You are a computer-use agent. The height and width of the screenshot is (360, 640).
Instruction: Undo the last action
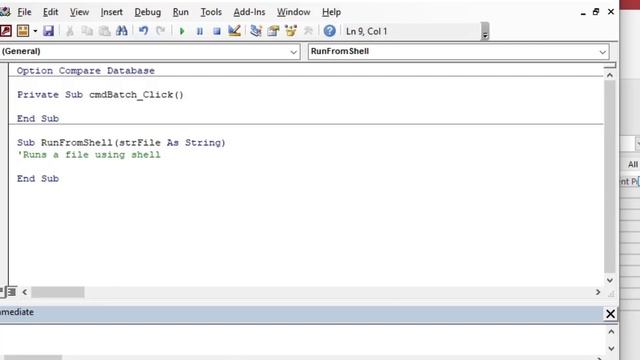coord(143,31)
